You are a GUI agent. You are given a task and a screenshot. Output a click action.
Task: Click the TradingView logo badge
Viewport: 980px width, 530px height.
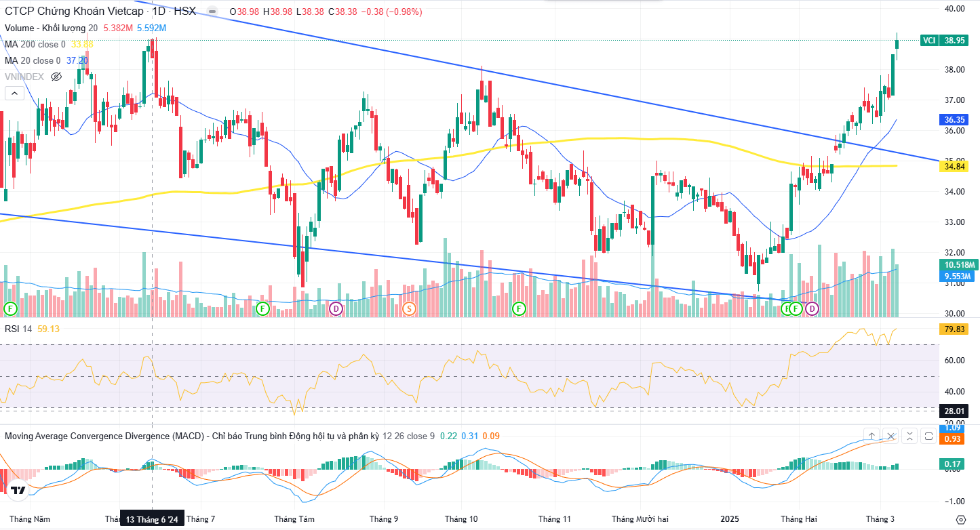click(18, 491)
